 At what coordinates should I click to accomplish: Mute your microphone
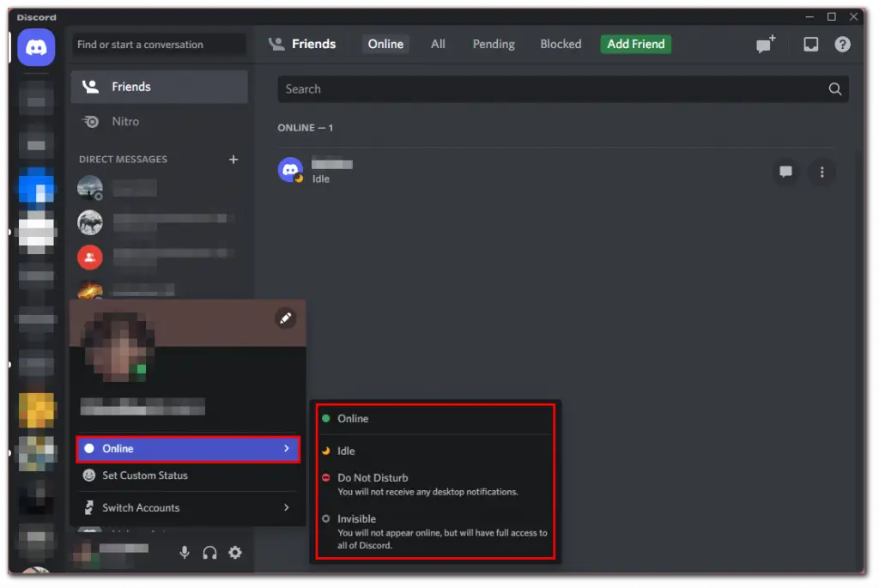(x=185, y=553)
